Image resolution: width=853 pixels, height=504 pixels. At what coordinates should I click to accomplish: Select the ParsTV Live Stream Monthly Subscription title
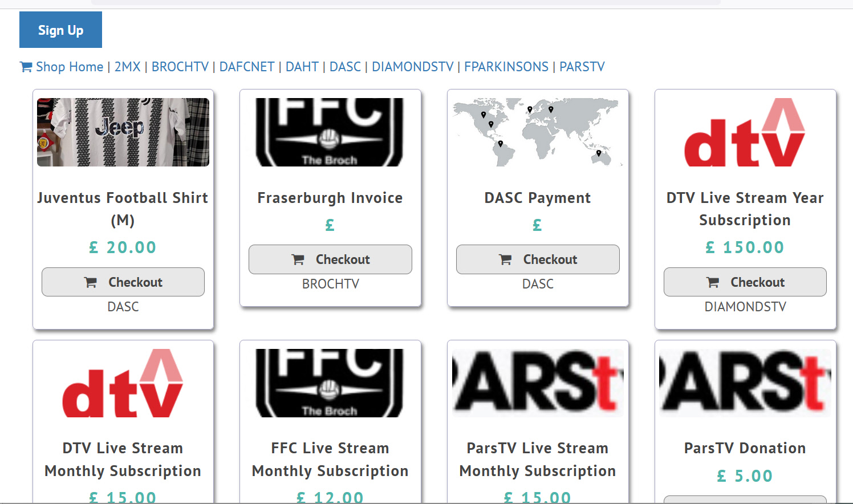538,460
